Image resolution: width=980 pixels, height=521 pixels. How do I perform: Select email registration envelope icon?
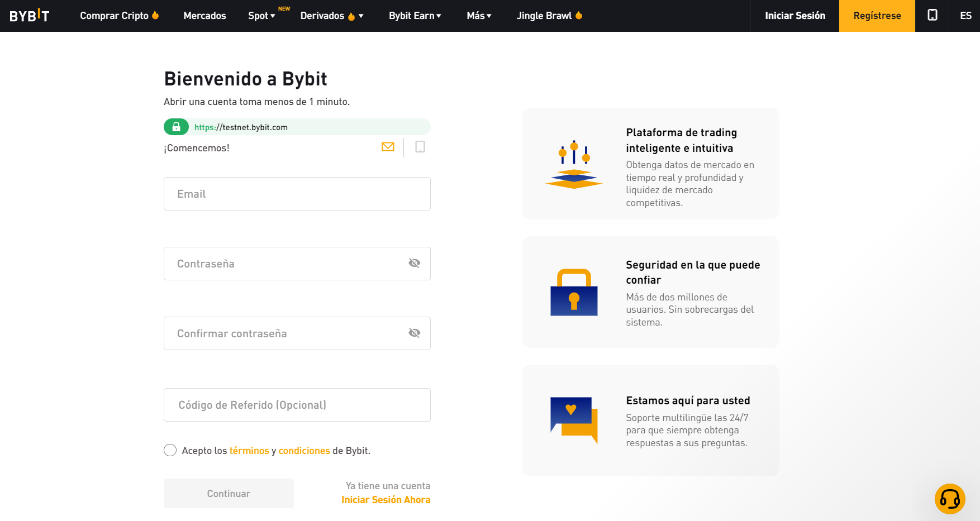click(x=388, y=147)
